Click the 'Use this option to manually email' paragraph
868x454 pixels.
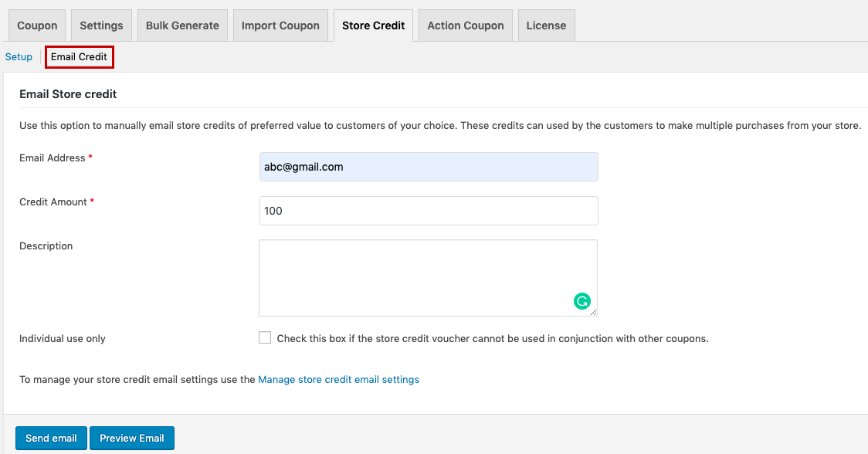coord(440,126)
